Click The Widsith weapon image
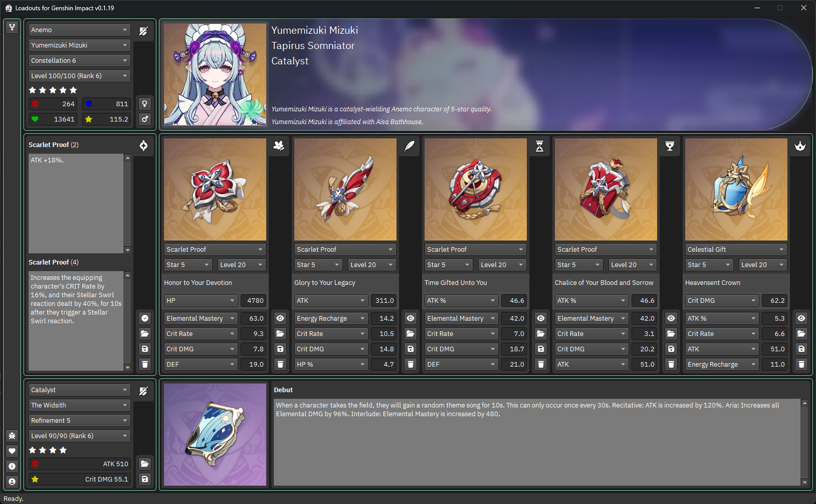Screen dimensions: 816x504 click(215, 435)
